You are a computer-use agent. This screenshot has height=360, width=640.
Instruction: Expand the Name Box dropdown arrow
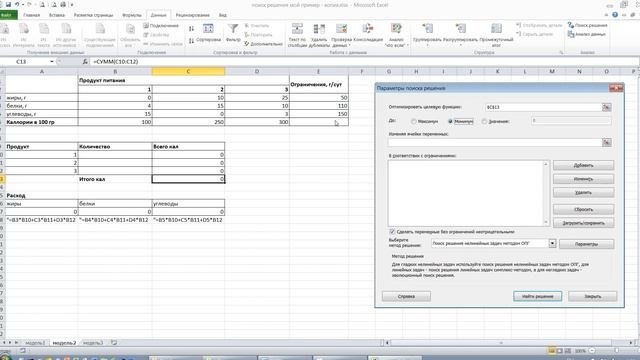pyautogui.click(x=52, y=62)
